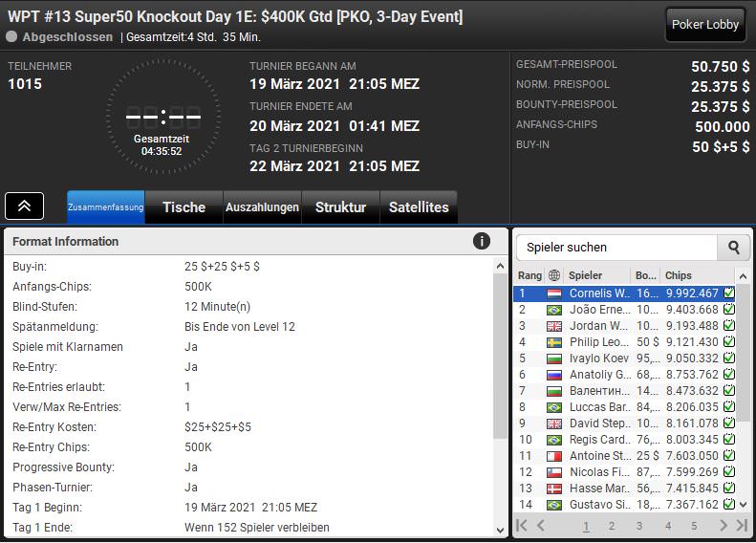The height and width of the screenshot is (543, 756).
Task: Select player row Ivaylo Koev
Action: tap(624, 358)
